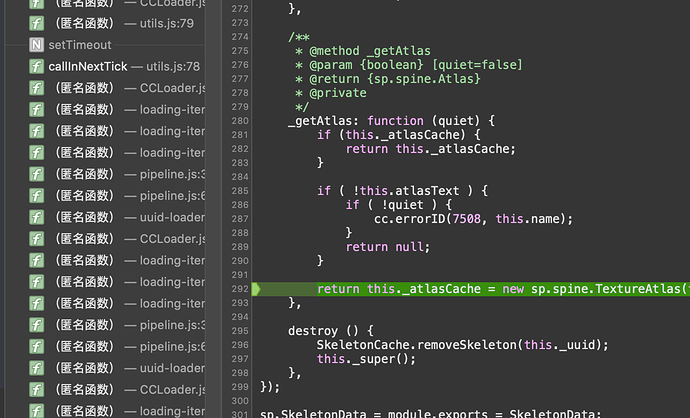The width and height of the screenshot is (690, 418).
Task: Click the '@private' comment text
Action: coord(338,93)
